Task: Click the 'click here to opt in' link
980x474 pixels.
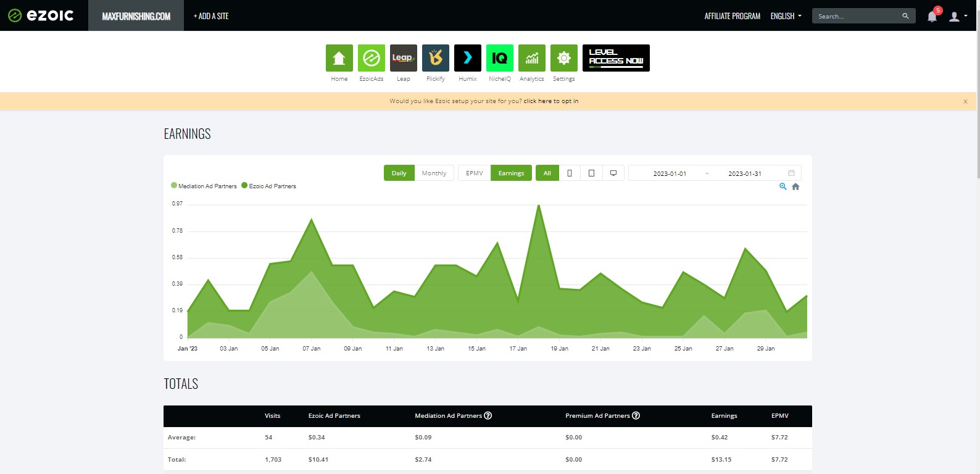Action: (551, 101)
